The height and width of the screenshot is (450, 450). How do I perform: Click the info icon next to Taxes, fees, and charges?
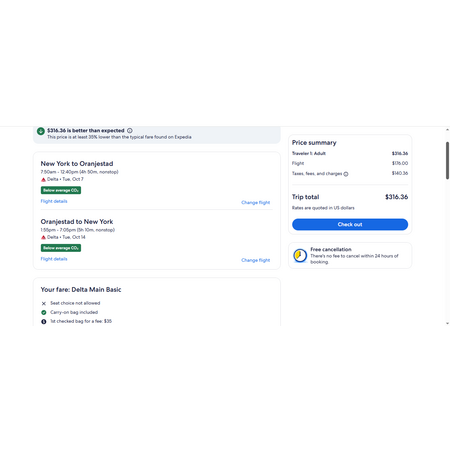tap(346, 174)
